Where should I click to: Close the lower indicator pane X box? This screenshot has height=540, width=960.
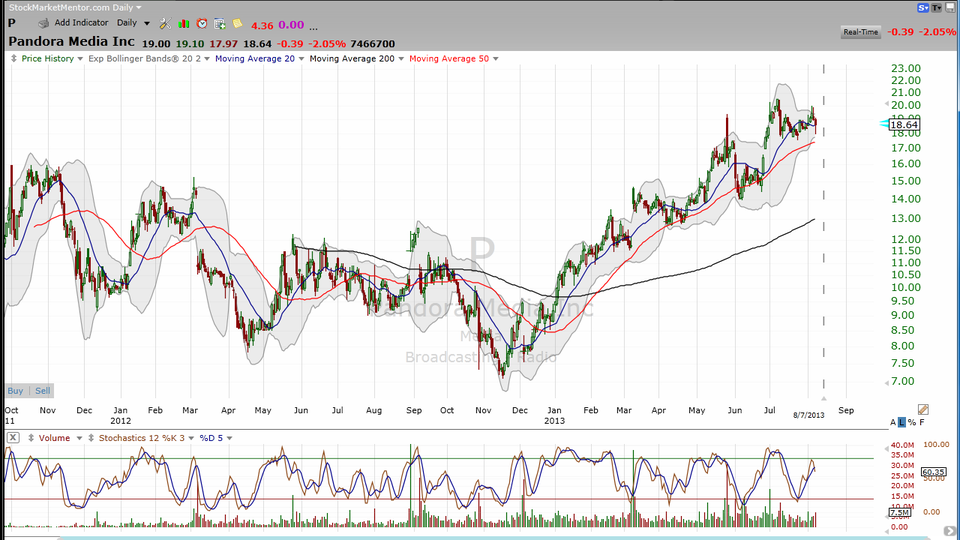coord(13,438)
